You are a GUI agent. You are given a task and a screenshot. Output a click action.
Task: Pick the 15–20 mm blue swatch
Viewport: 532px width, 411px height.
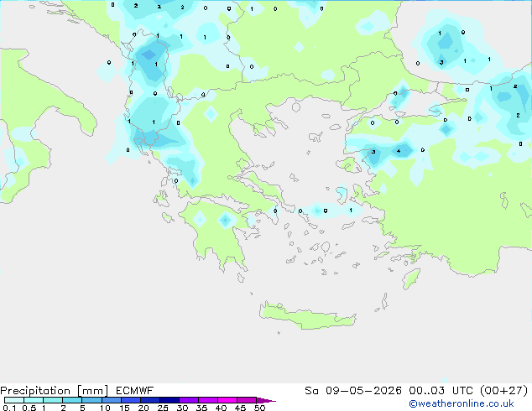131,400
